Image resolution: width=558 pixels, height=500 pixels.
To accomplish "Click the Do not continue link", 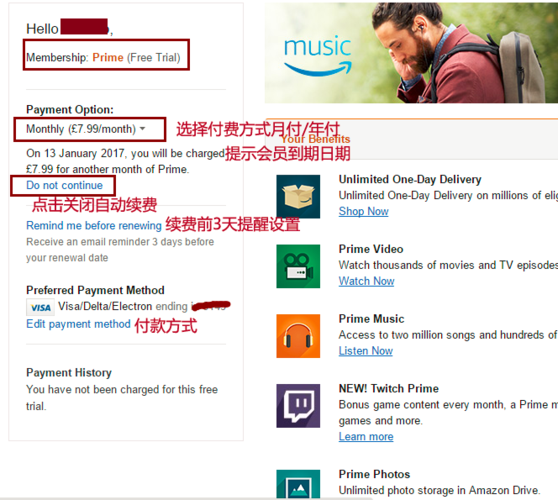I will pyautogui.click(x=64, y=185).
